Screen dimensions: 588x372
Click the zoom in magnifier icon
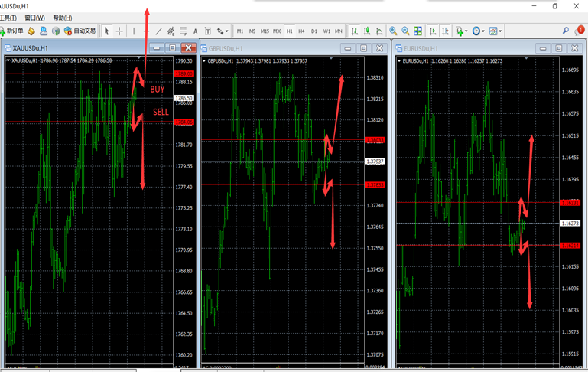click(x=393, y=31)
